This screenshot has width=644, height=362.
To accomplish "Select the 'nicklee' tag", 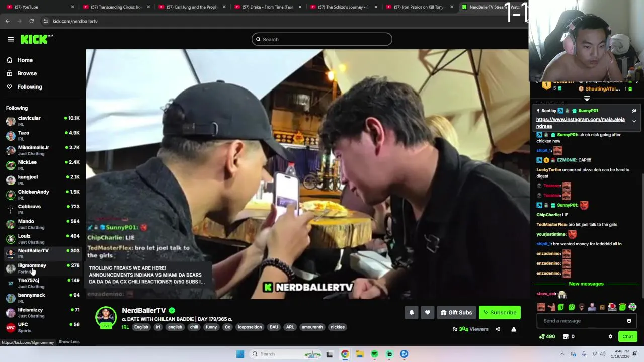I will pyautogui.click(x=338, y=327).
